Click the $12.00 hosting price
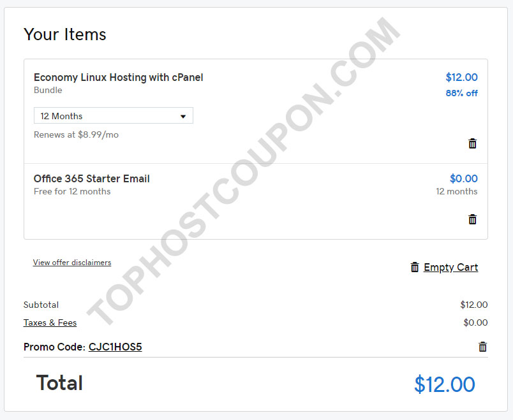This screenshot has width=513, height=420. 461,77
